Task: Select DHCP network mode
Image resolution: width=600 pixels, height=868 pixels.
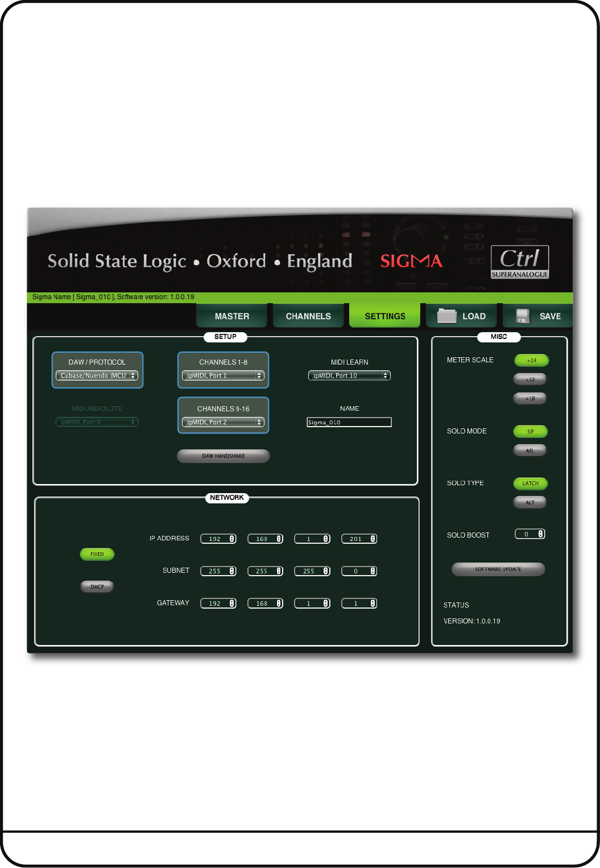Action: click(97, 587)
